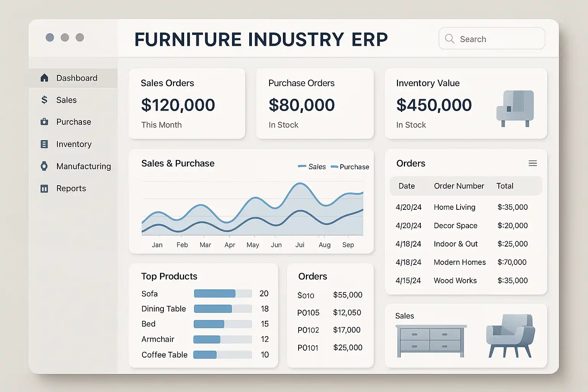Open the $120,000 Sales Orders value
This screenshot has height=392, width=588.
pyautogui.click(x=178, y=105)
